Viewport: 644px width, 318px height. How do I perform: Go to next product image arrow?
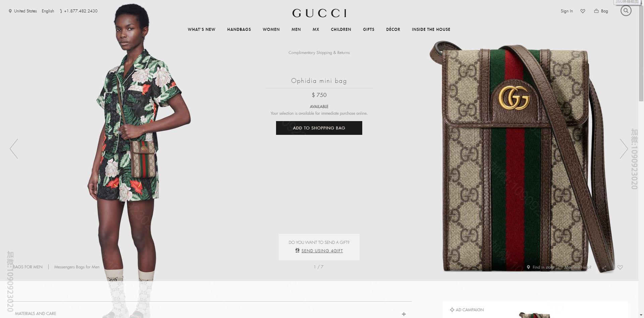624,149
